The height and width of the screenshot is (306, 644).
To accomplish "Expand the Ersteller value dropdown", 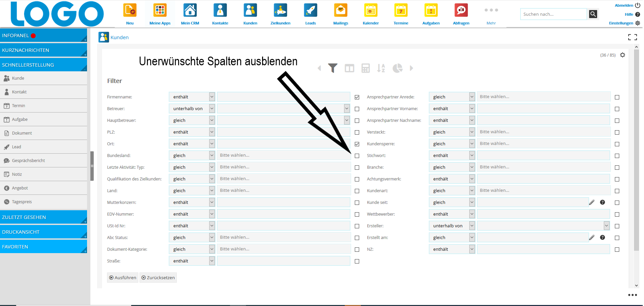I will pos(606,226).
